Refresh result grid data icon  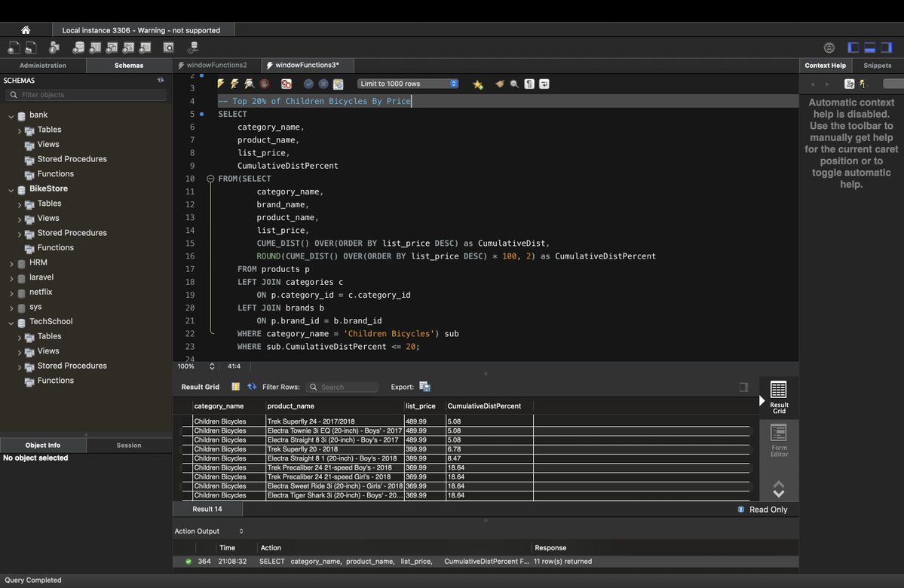point(252,387)
